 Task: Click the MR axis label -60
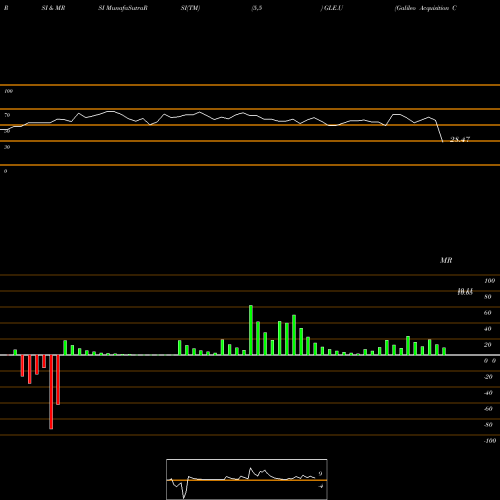pos(488,409)
